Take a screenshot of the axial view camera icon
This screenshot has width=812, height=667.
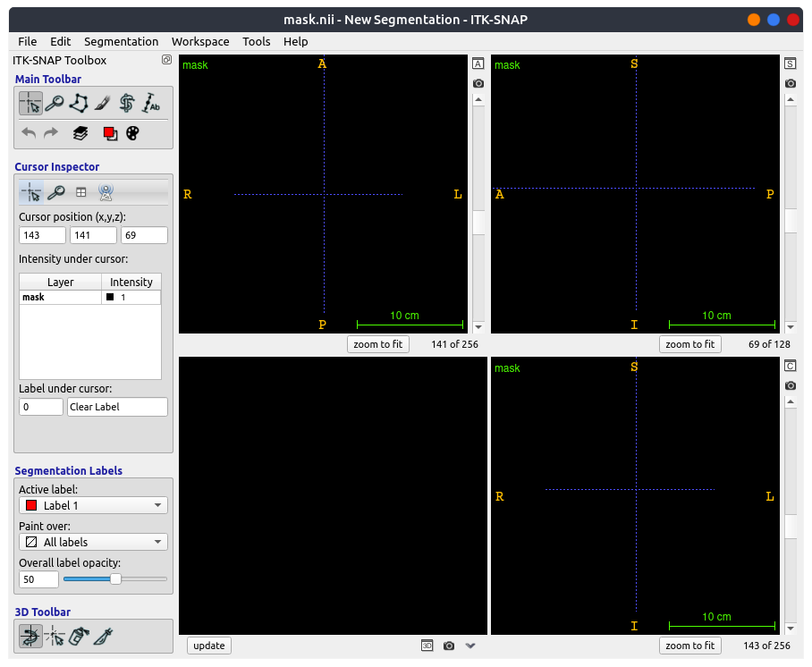478,82
